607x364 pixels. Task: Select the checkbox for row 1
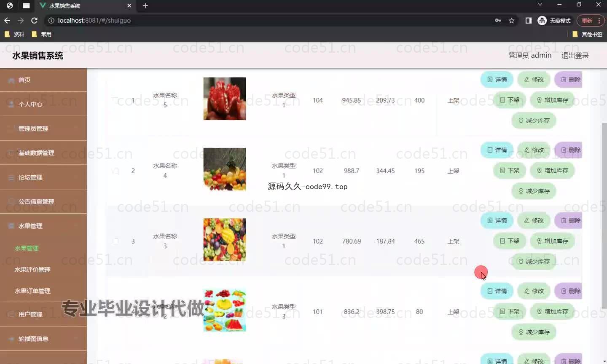point(115,100)
